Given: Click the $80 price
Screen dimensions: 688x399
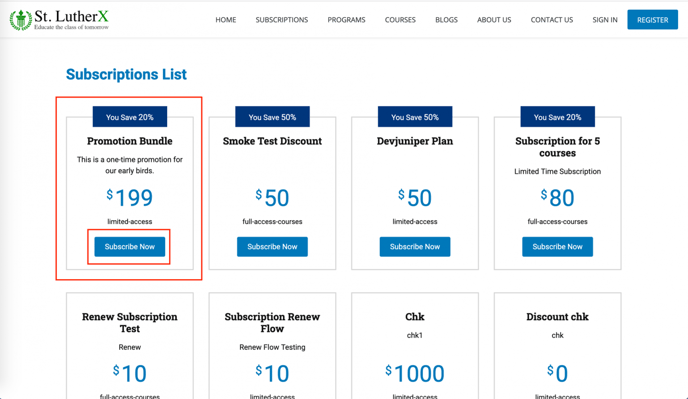Looking at the screenshot, I should [558, 198].
